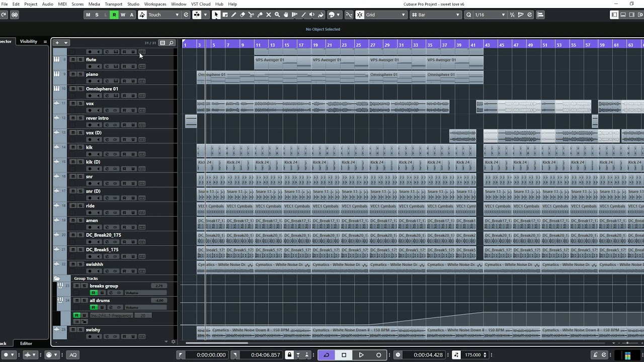Switch to the Visibility tab
The height and width of the screenshot is (362, 644).
coord(29,41)
